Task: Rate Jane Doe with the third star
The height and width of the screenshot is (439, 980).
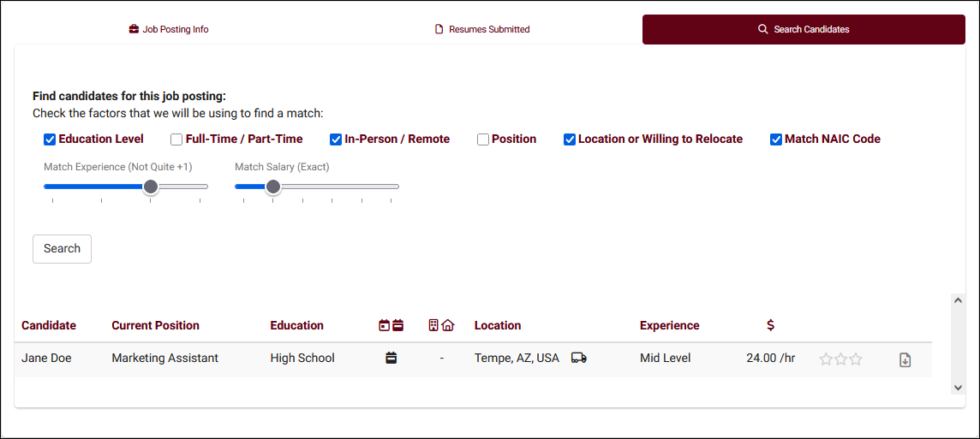Action: pyautogui.click(x=856, y=359)
